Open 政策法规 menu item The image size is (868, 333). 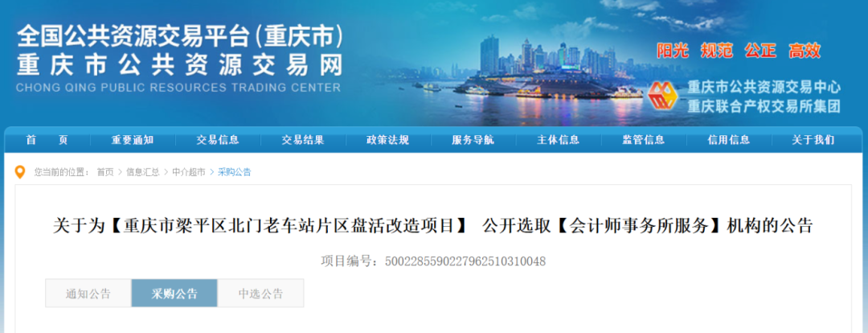pos(387,140)
